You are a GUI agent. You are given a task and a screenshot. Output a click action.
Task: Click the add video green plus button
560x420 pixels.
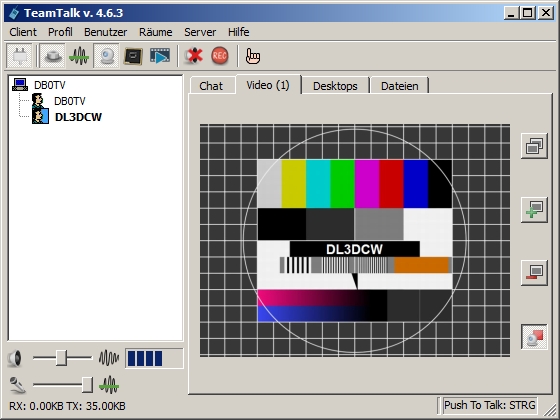pos(534,209)
